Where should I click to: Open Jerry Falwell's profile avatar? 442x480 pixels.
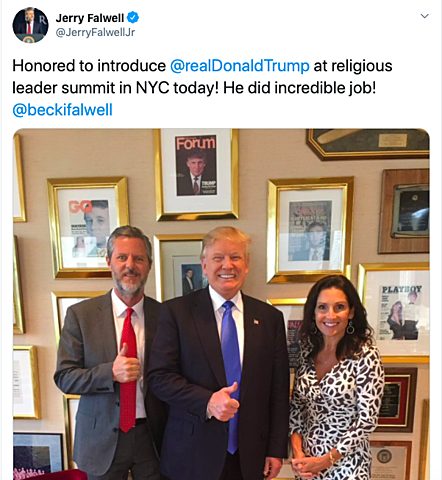(x=30, y=25)
